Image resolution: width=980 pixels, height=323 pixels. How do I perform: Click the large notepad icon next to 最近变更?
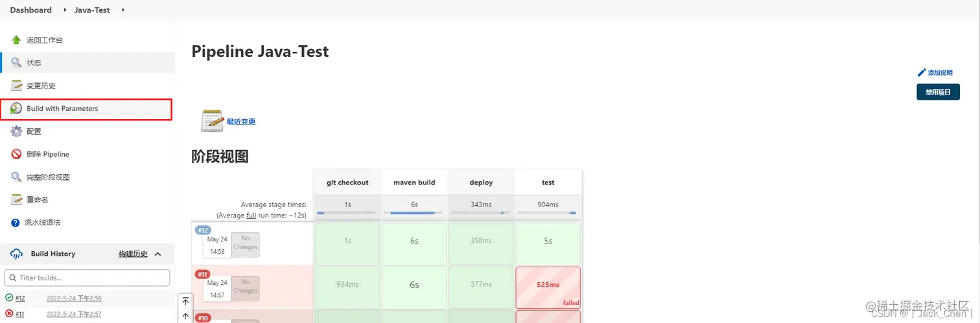pos(213,121)
